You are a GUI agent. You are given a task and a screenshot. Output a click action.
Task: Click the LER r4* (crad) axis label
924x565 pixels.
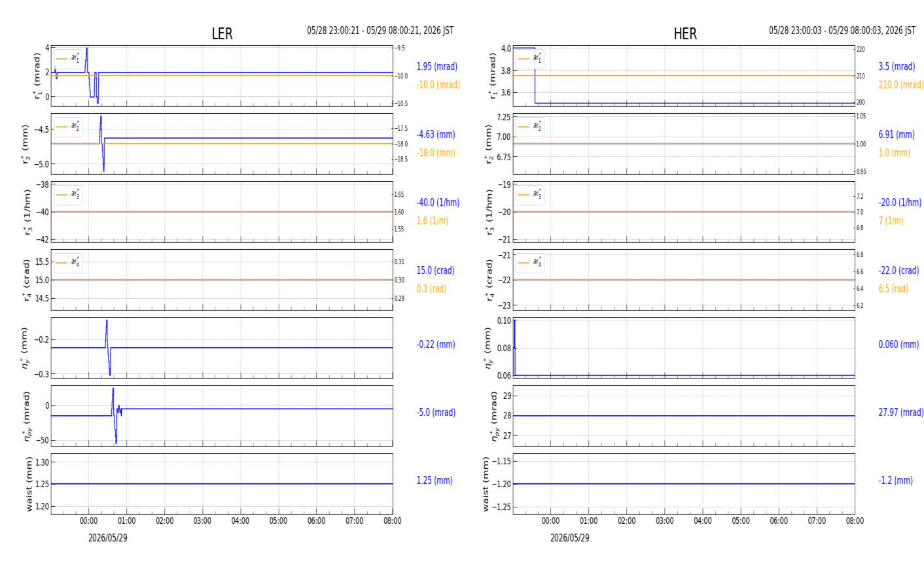26,280
